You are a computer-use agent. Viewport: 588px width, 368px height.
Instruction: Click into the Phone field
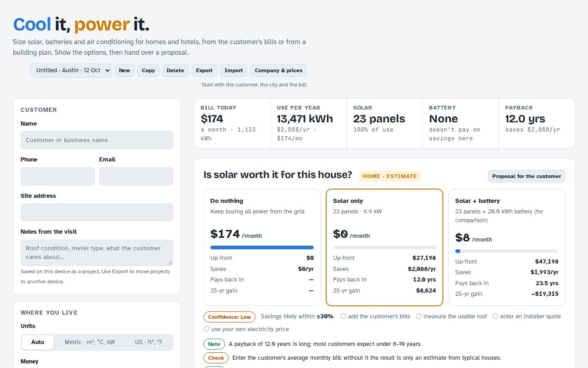pyautogui.click(x=57, y=176)
